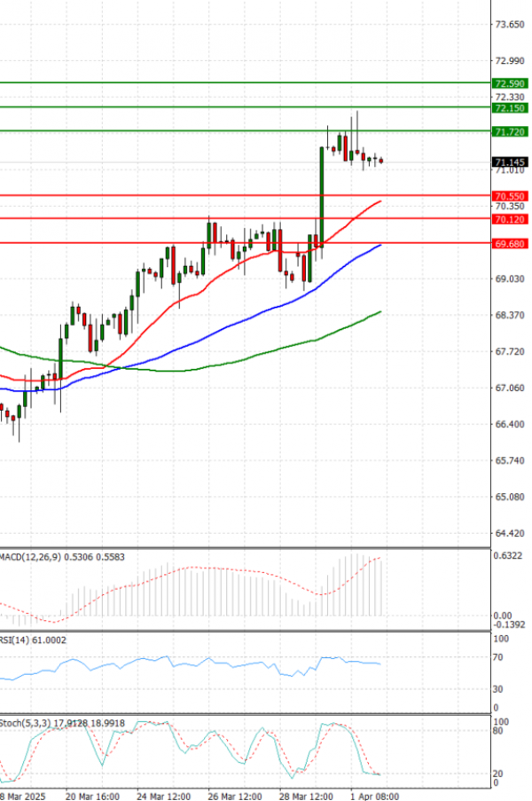Click the MACD scale value 0.6322
Image resolution: width=532 pixels, height=801 pixels.
pyautogui.click(x=507, y=556)
